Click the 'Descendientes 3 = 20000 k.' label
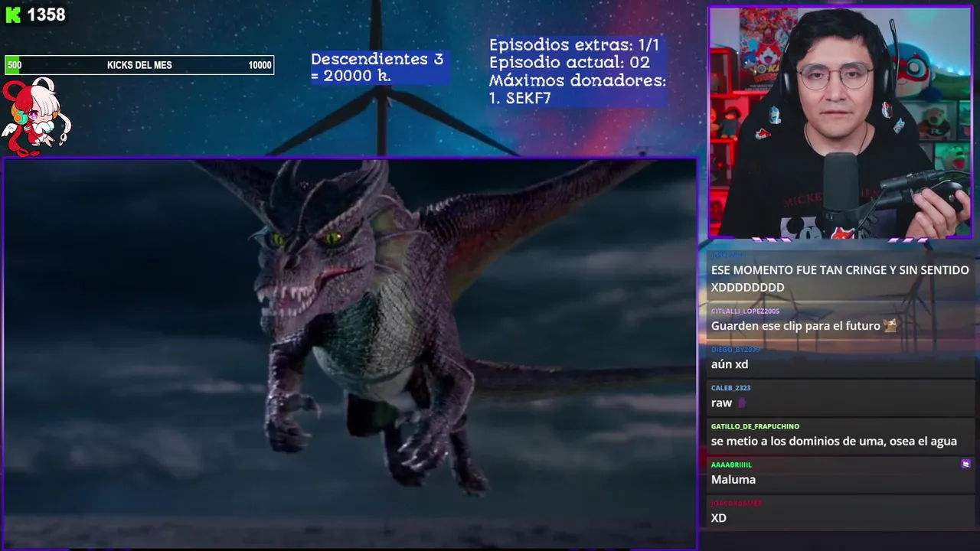This screenshot has height=551, width=980. point(377,67)
